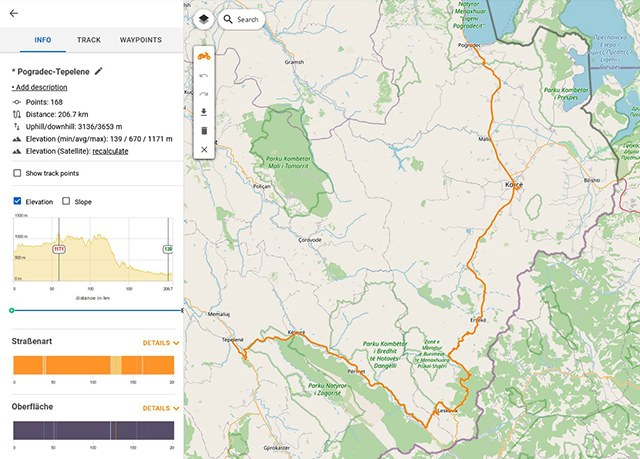Image resolution: width=640 pixels, height=459 pixels.
Task: Click the green start handle on track slider
Action: point(11,310)
